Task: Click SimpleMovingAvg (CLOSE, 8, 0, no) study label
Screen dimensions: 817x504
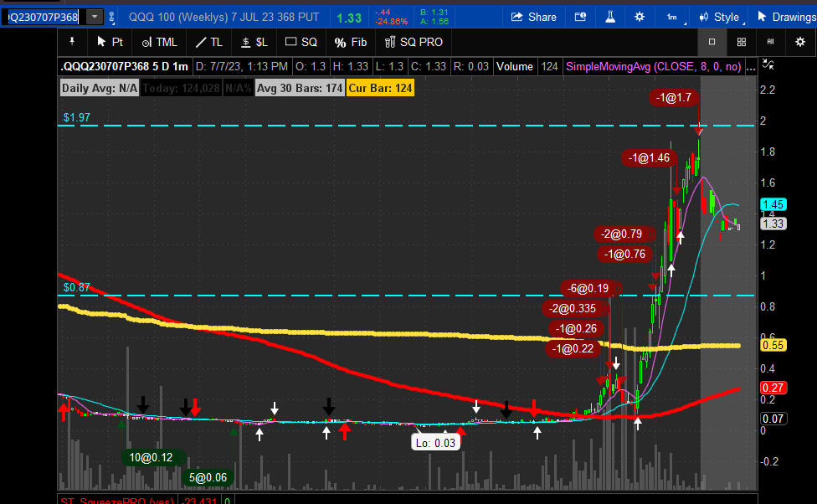Action: (x=654, y=67)
